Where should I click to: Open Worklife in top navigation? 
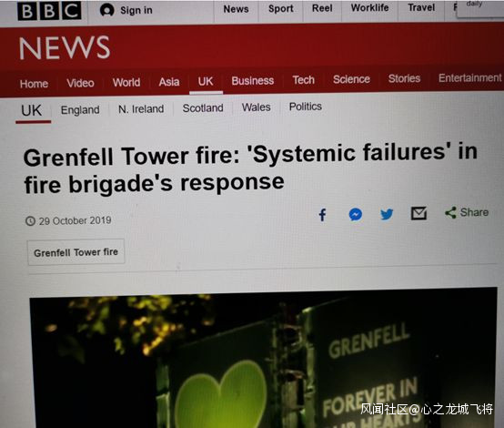369,7
